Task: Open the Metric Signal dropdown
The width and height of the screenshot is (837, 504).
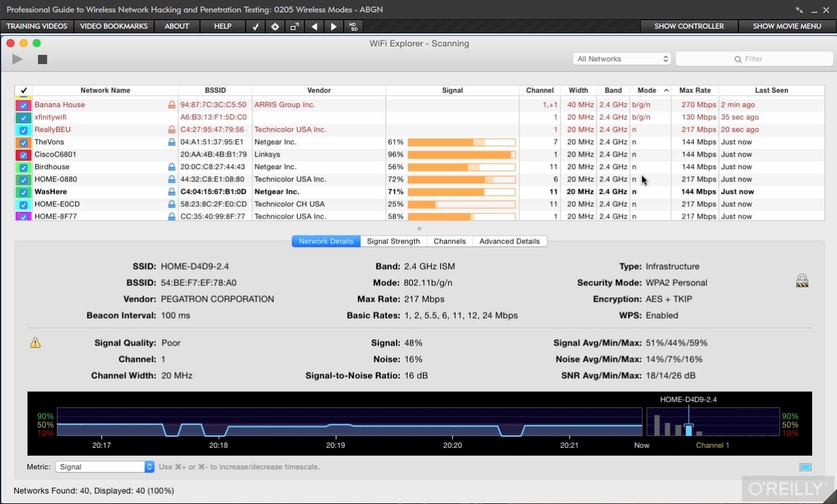Action: click(x=105, y=467)
